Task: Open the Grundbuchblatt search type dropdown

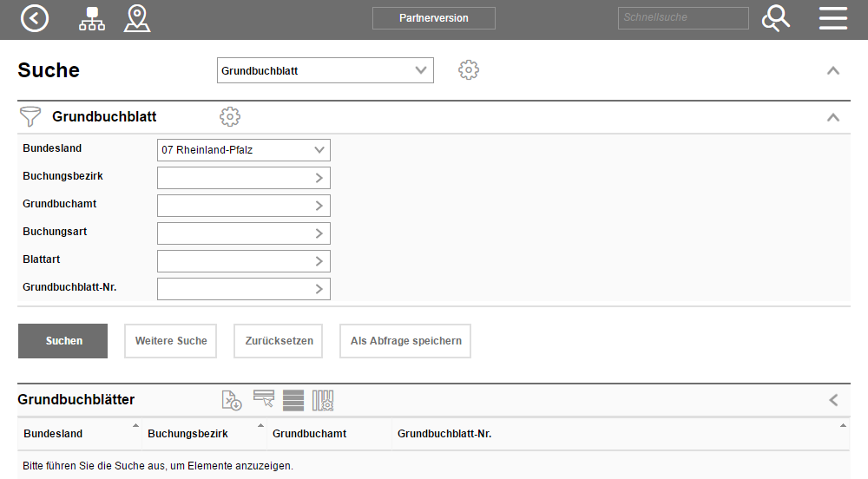Action: point(325,70)
